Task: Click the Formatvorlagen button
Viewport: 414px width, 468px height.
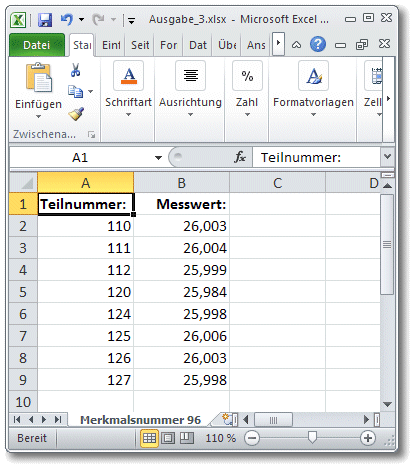Action: 313,89
